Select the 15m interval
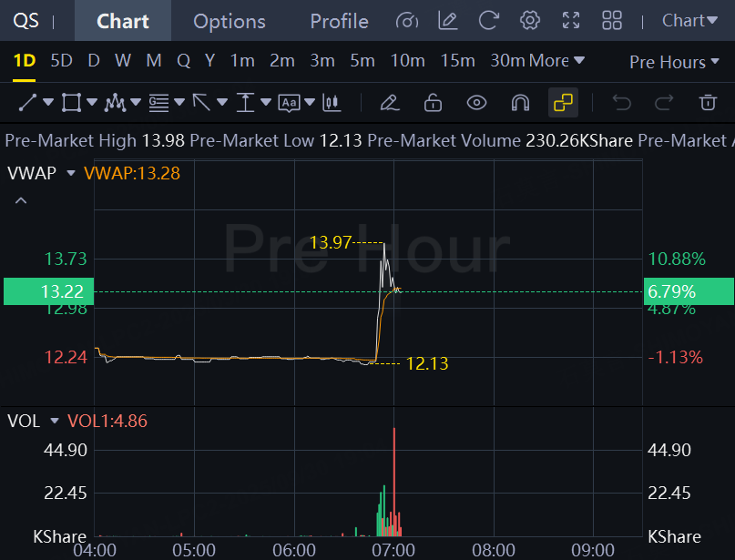This screenshot has width=735, height=560. tap(457, 61)
